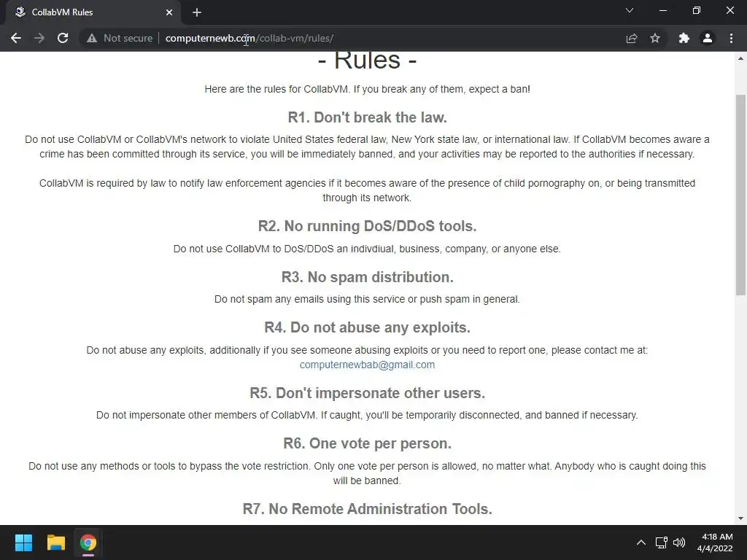The image size is (747, 560).
Task: Open the computernewbab@gmail.com email link
Action: click(x=367, y=365)
